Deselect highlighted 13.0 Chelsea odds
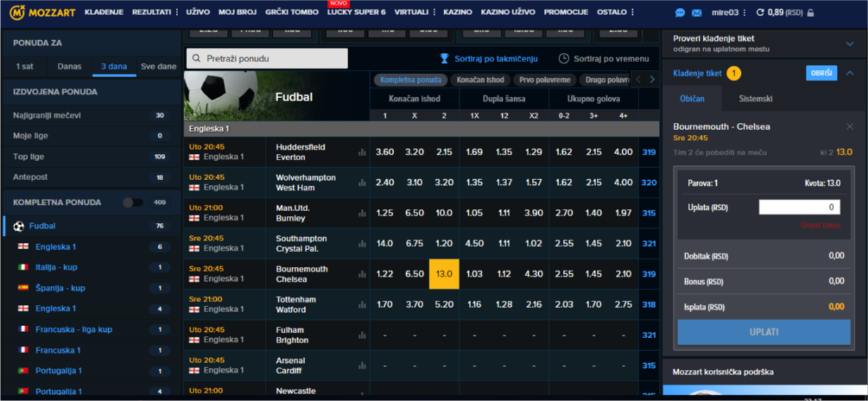The image size is (868, 401). (444, 274)
